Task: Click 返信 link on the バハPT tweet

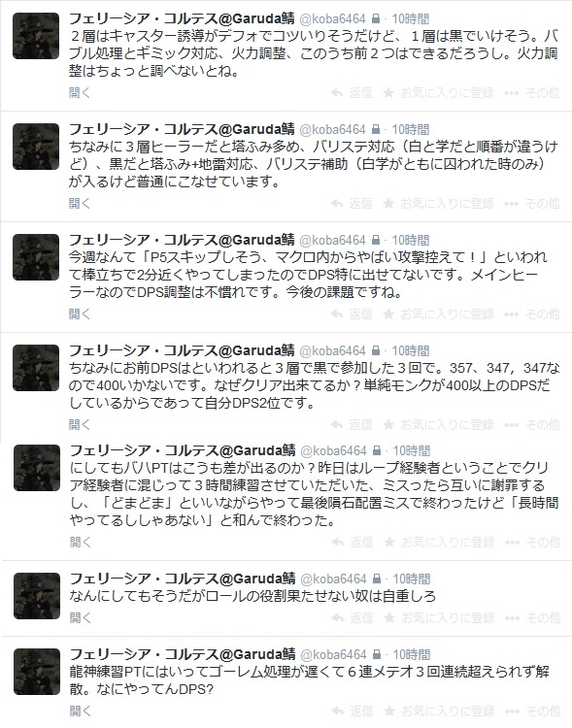Action: pyautogui.click(x=361, y=542)
